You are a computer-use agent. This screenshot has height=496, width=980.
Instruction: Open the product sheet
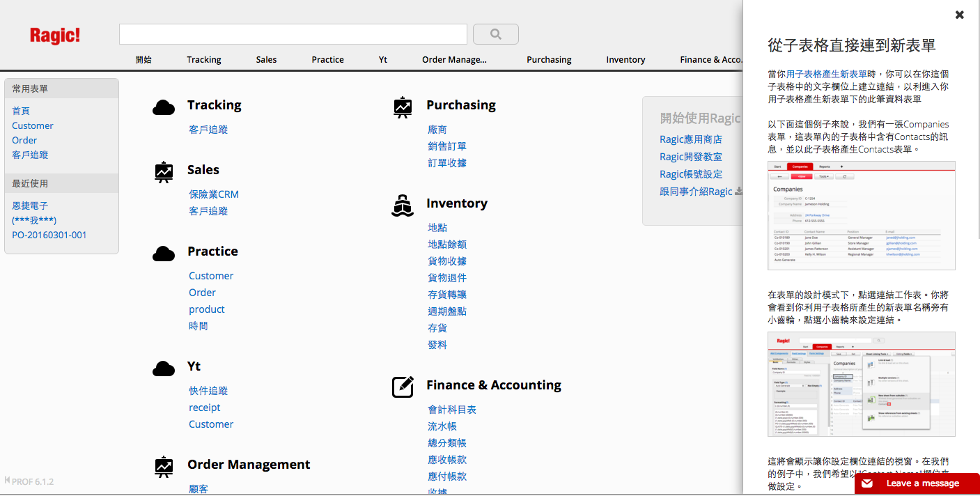pyautogui.click(x=207, y=309)
